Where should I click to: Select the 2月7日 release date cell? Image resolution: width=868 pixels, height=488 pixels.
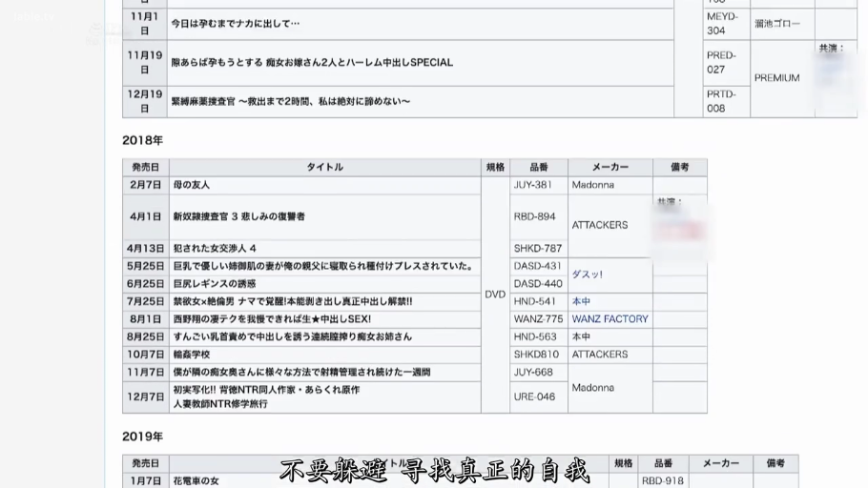tap(146, 185)
